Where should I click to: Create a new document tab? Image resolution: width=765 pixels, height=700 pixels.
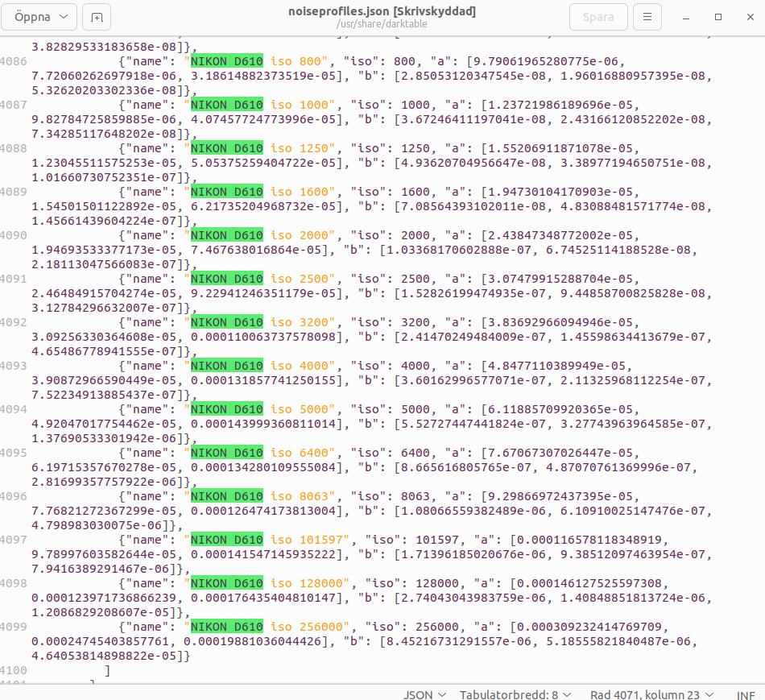point(97,17)
